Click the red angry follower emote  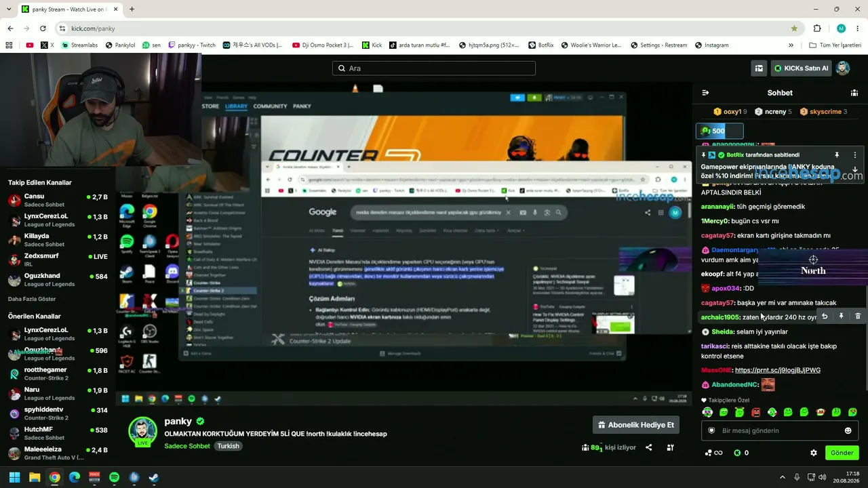click(x=756, y=412)
